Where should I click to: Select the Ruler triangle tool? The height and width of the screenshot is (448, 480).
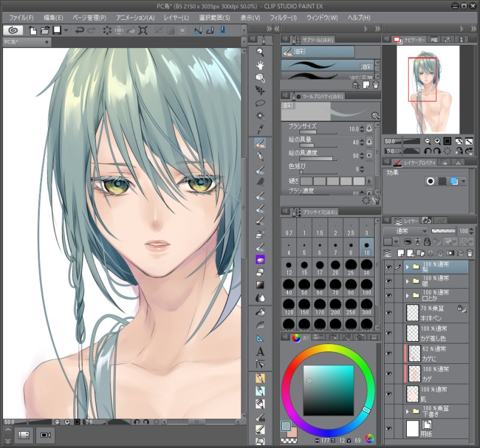click(260, 338)
